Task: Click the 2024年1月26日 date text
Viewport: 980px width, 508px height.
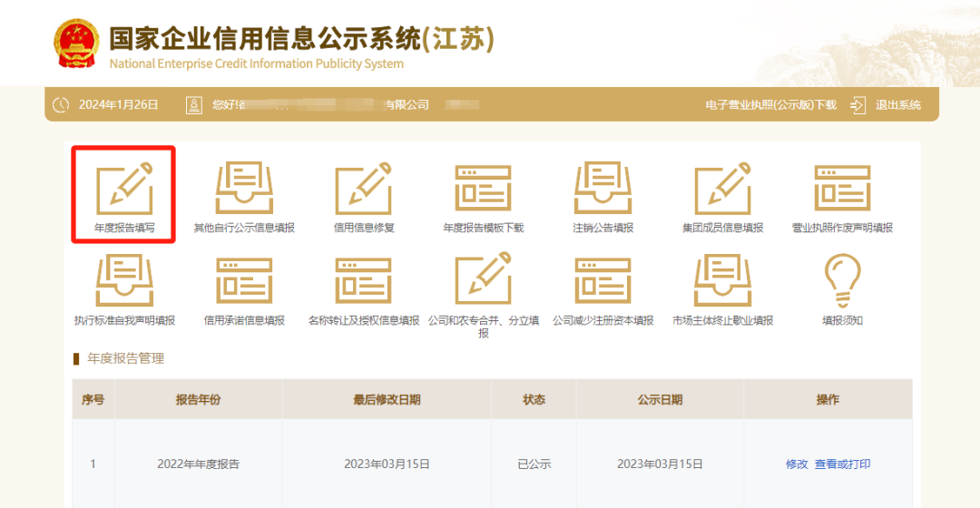Action: pyautogui.click(x=118, y=105)
